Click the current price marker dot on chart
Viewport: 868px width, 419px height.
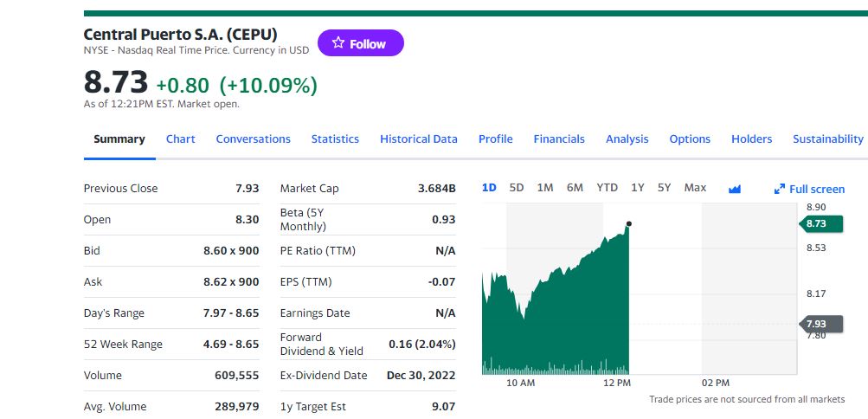click(629, 223)
